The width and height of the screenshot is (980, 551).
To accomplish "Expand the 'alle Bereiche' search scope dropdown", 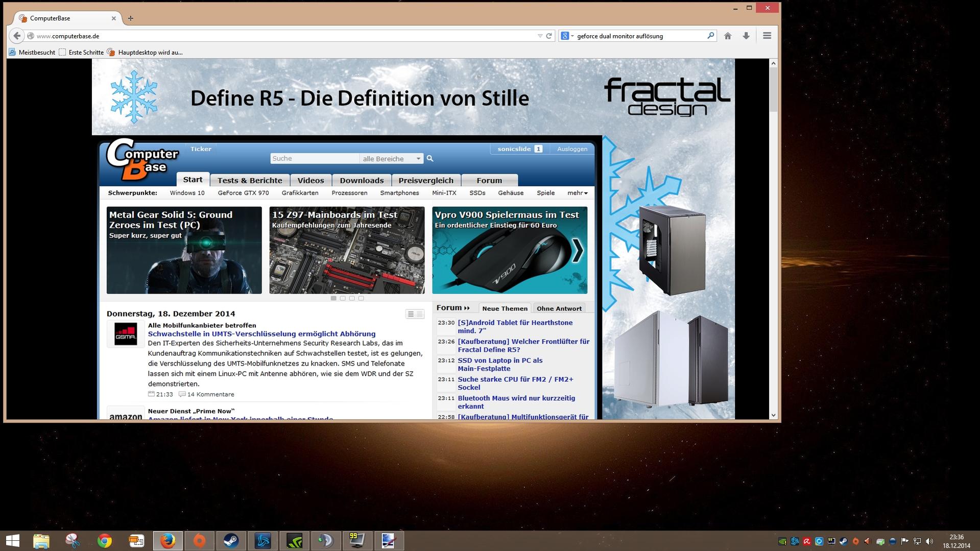I will coord(391,158).
